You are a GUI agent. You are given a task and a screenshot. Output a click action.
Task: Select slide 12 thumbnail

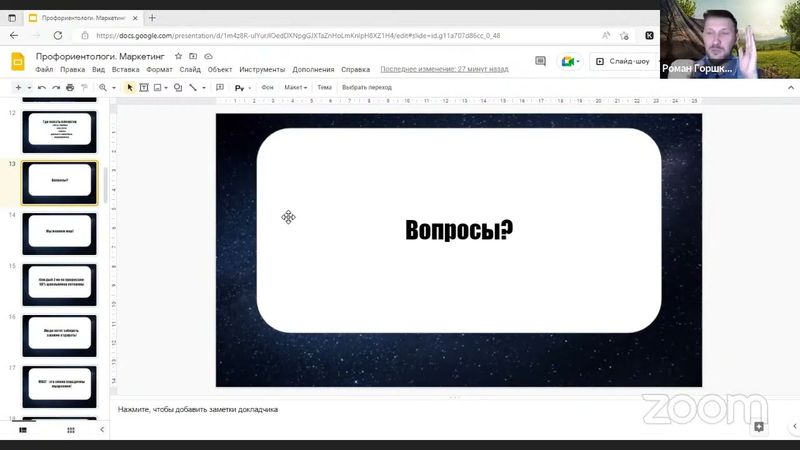59,132
